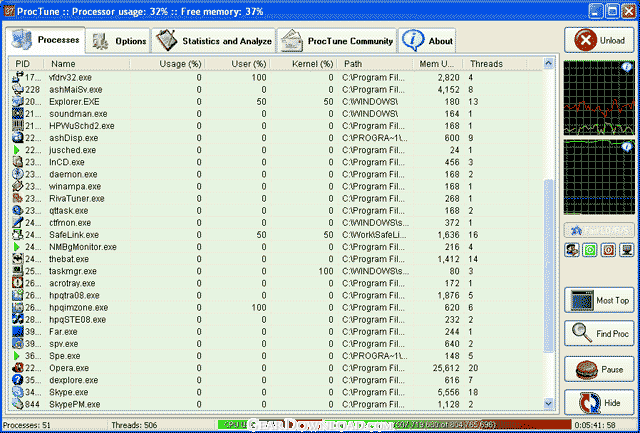Click the acrotray.exe process icon

[x=18, y=283]
